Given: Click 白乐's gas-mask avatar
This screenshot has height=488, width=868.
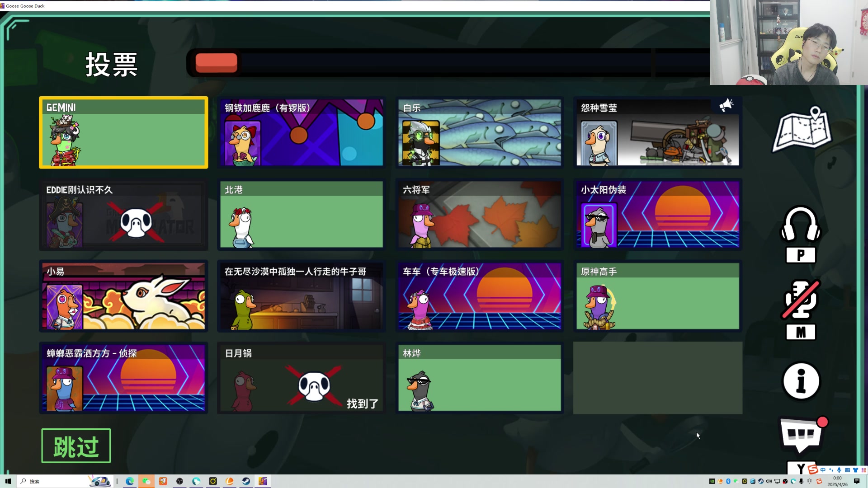Looking at the screenshot, I should coord(421,143).
